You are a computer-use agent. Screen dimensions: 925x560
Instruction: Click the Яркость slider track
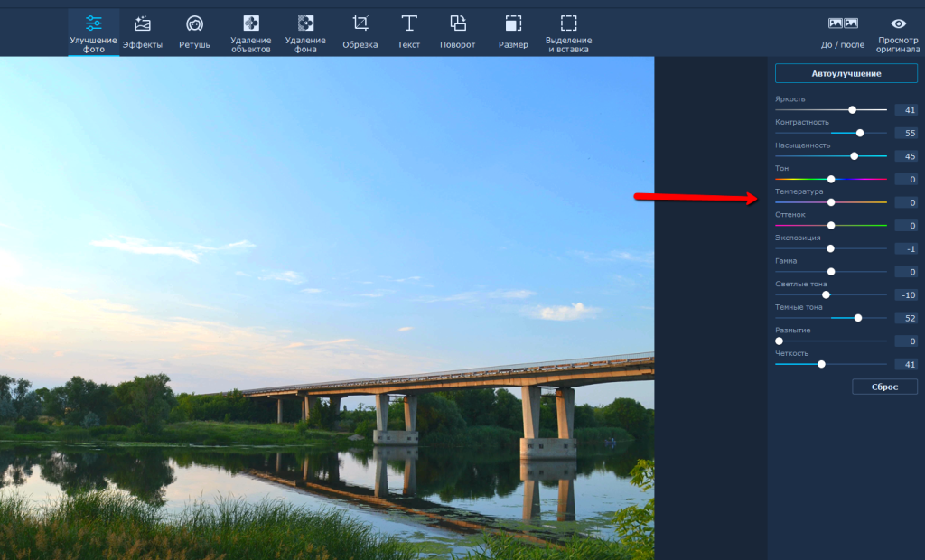(x=831, y=110)
